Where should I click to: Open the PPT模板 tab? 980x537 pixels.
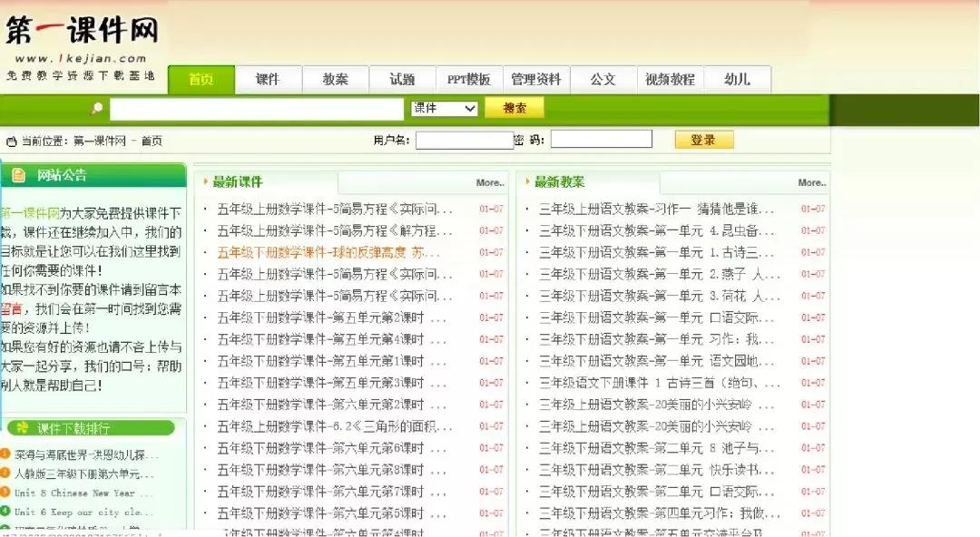tap(468, 80)
